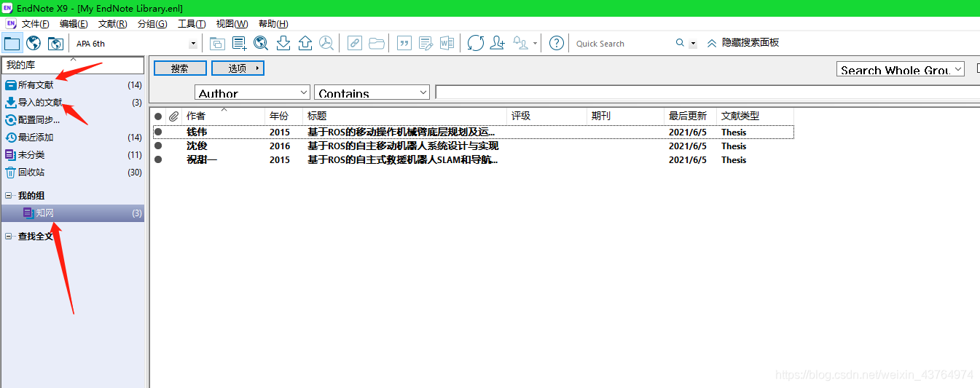Select 所有文献 in the library sidebar
Screen dimensions: 980x388
(x=73, y=85)
